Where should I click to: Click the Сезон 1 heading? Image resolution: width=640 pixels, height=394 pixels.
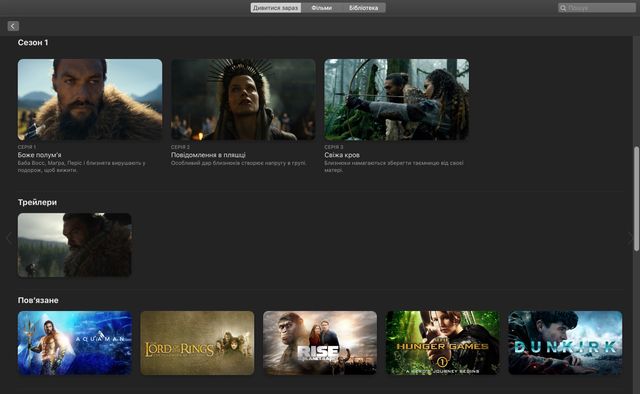point(33,42)
